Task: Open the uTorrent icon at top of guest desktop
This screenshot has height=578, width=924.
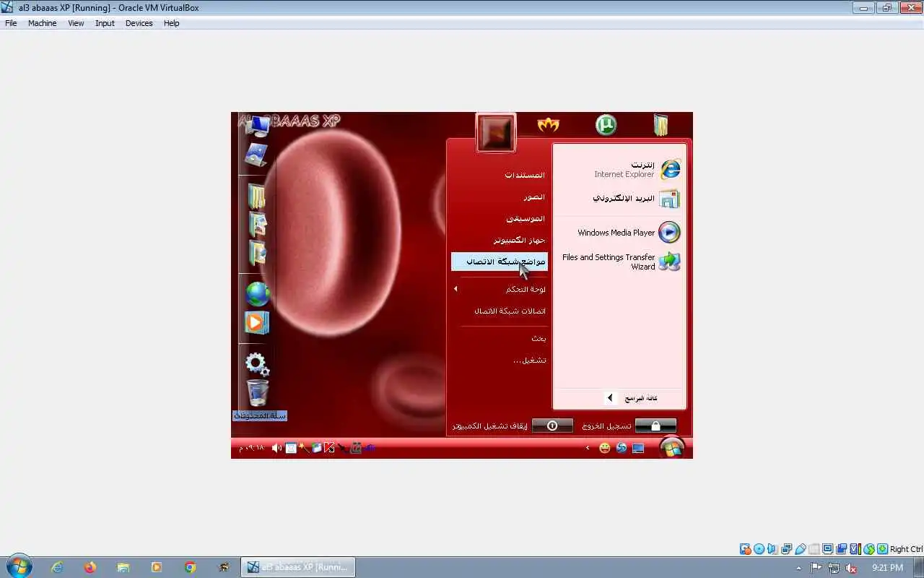Action: tap(606, 125)
